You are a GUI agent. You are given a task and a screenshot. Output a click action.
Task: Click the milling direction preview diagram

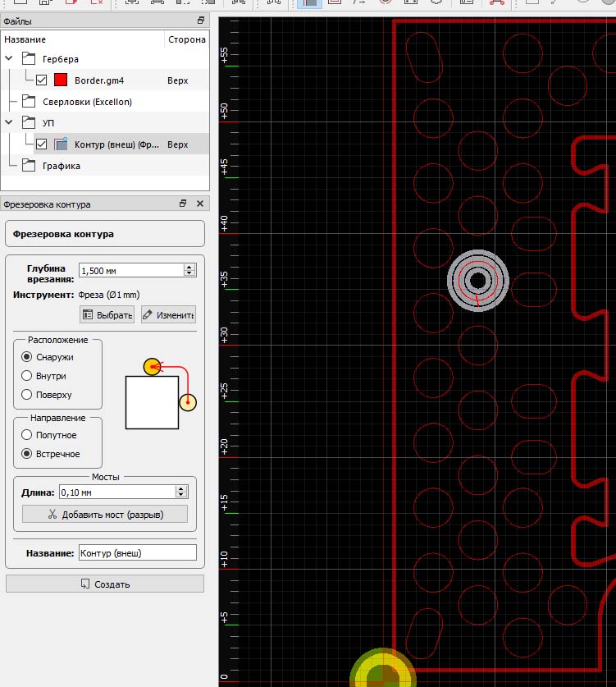pyautogui.click(x=161, y=394)
